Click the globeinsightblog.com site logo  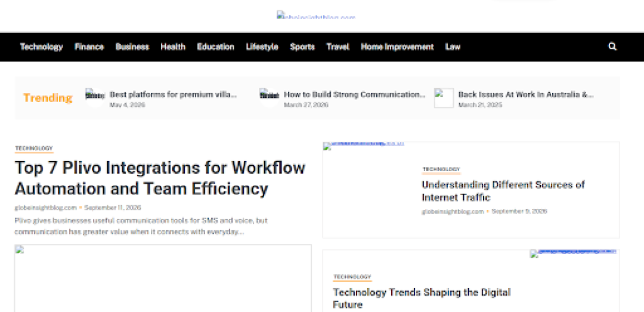(x=316, y=15)
